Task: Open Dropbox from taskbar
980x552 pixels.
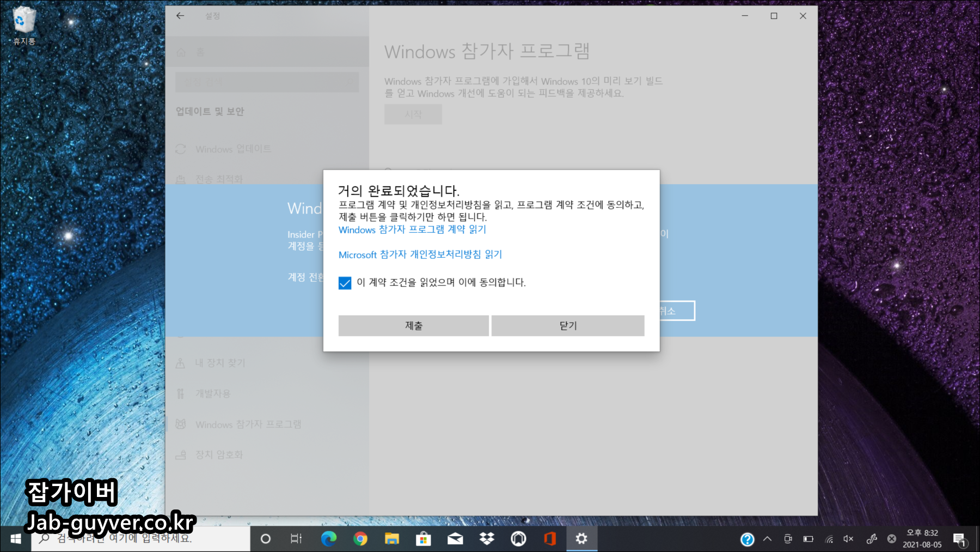Action: point(487,539)
